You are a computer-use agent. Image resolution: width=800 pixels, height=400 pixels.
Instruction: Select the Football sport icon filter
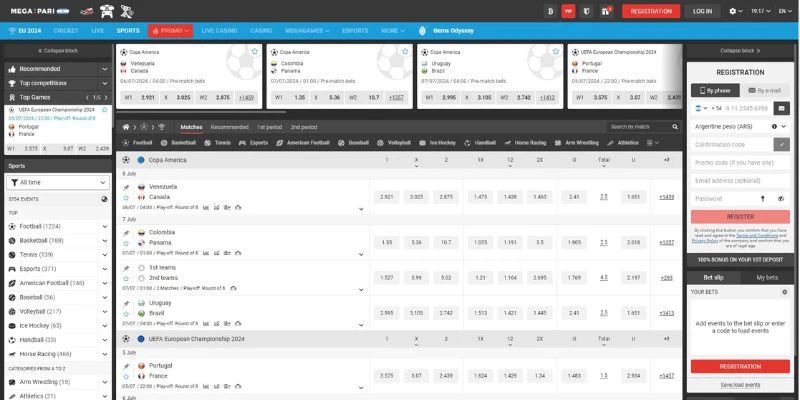click(x=137, y=143)
